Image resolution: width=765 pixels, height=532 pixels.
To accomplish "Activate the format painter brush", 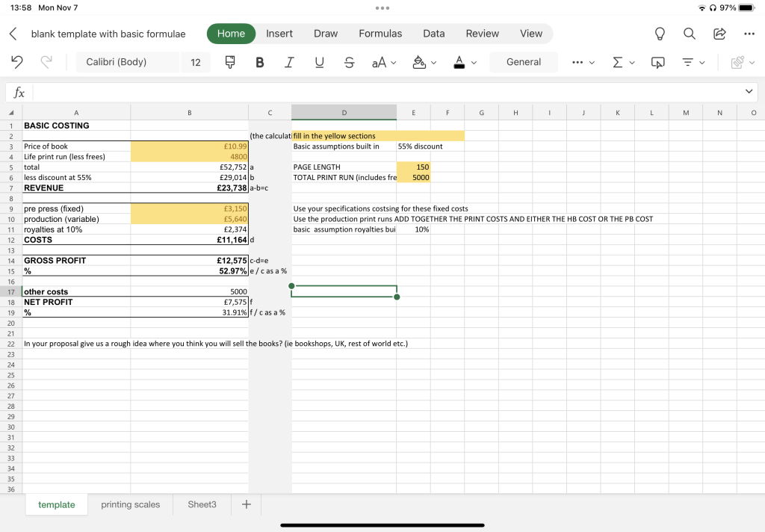I will point(230,62).
